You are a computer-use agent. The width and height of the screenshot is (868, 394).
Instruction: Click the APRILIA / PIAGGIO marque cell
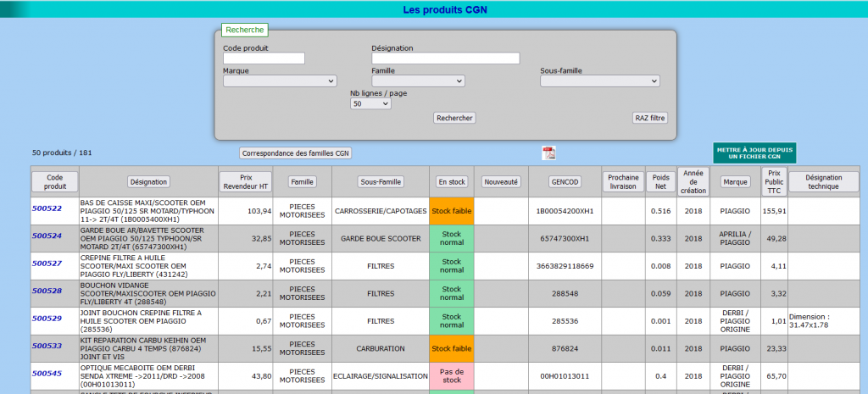pos(735,238)
